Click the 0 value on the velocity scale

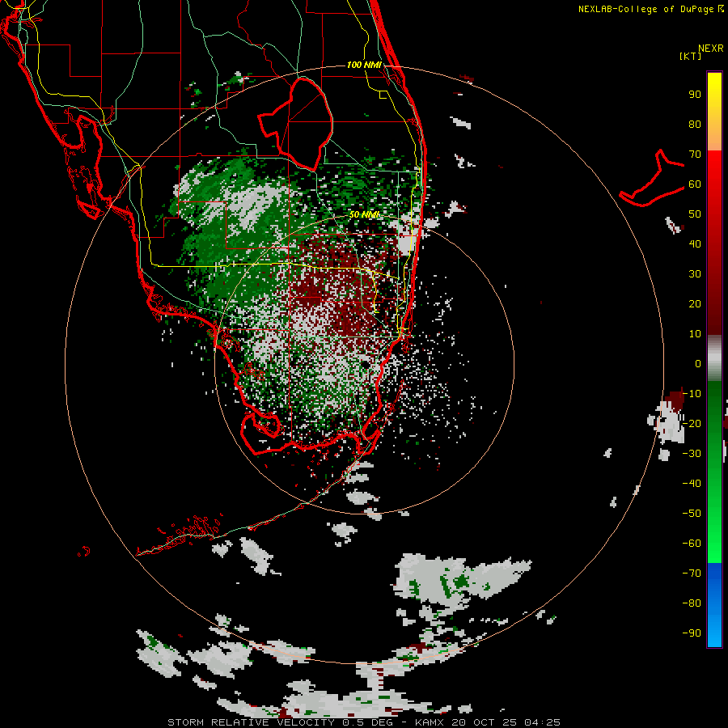pyautogui.click(x=698, y=363)
